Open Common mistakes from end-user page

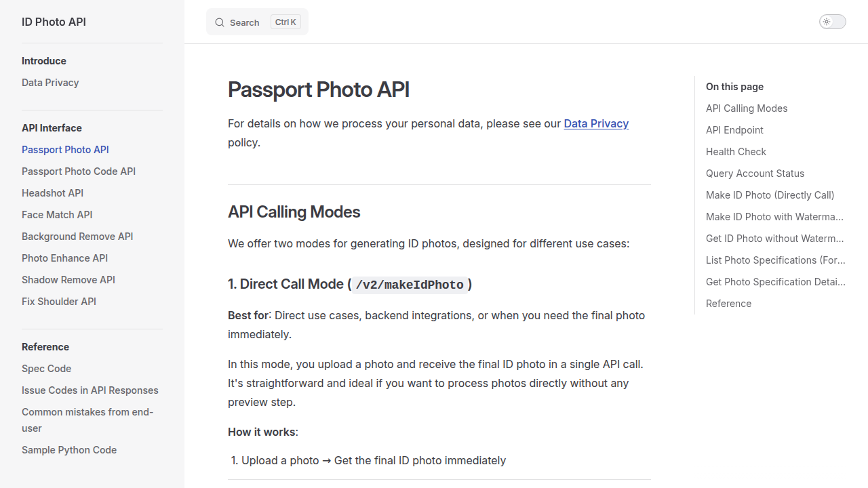point(87,420)
